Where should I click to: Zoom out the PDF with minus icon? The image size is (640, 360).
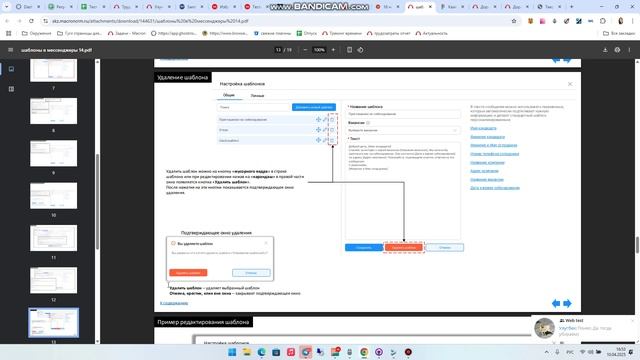(x=305, y=50)
